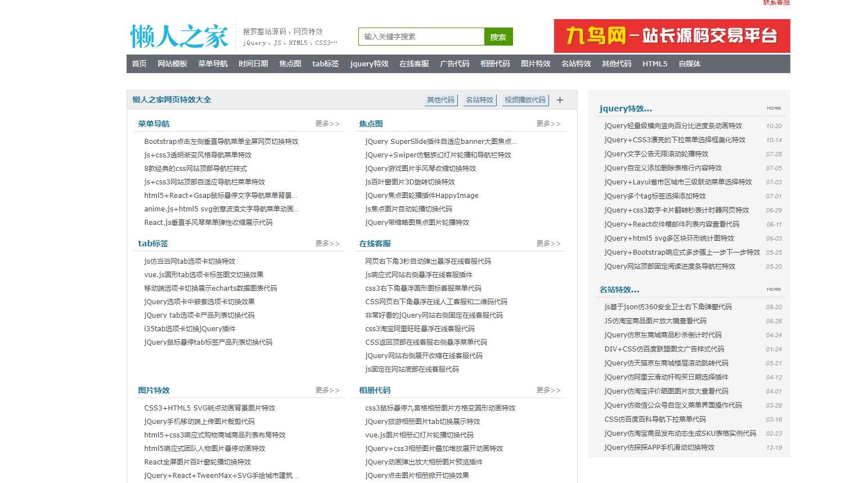This screenshot has width=868, height=483.
Task: Select 相册代码 in the top navigation bar
Action: [x=495, y=64]
